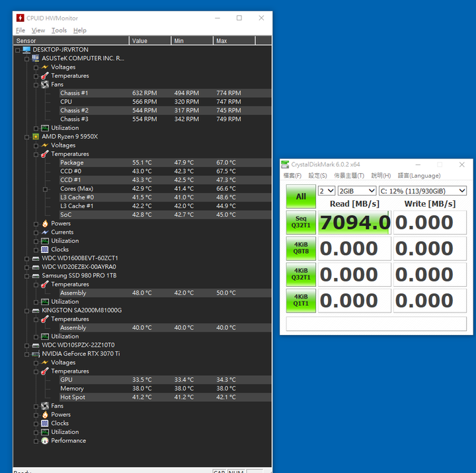Run the Seq Q32T1 test
The image size is (476, 473).
pos(301,222)
